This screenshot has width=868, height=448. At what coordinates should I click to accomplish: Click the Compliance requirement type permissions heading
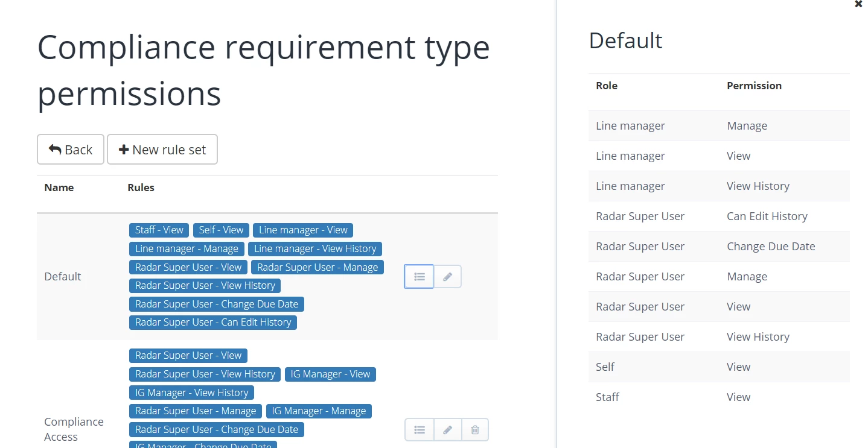click(x=264, y=70)
